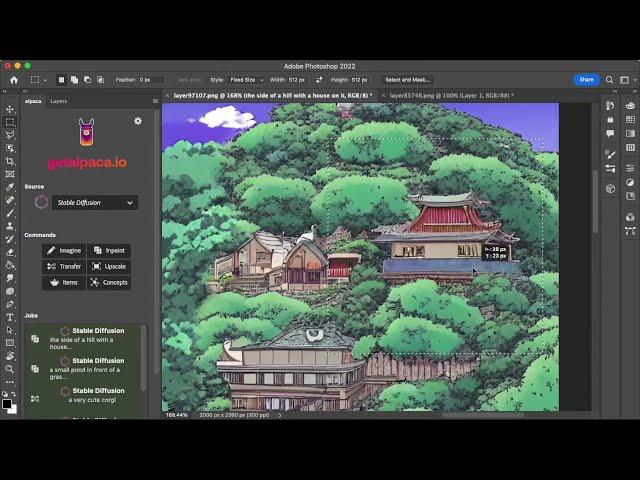Expand the status bar info arrow

(280, 415)
